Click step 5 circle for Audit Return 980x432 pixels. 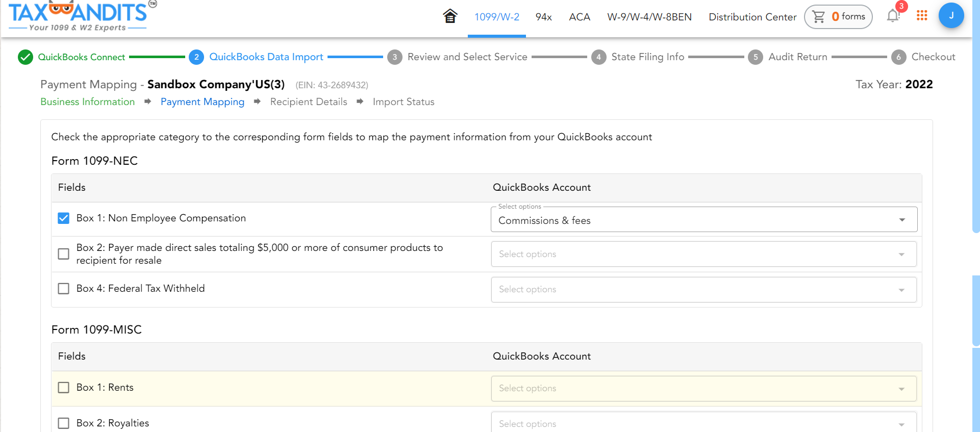pyautogui.click(x=756, y=57)
